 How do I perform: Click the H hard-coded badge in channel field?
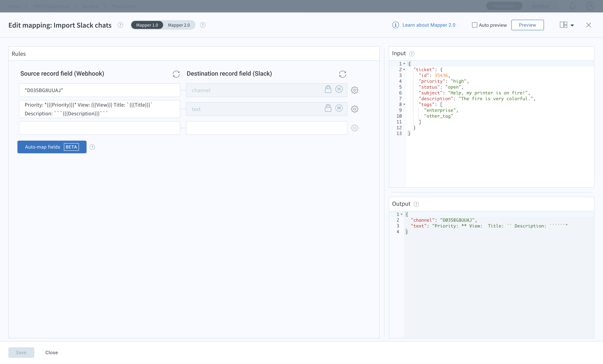tap(339, 89)
